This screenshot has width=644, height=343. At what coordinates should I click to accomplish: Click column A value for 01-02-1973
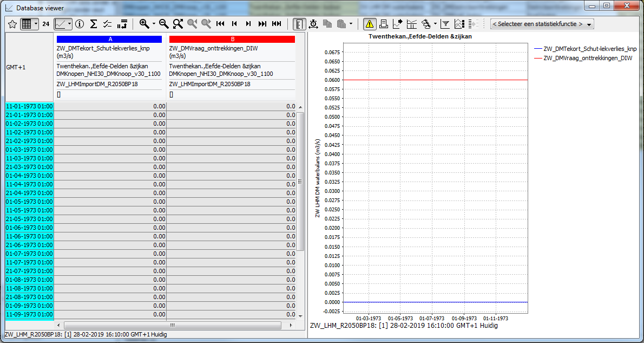110,124
